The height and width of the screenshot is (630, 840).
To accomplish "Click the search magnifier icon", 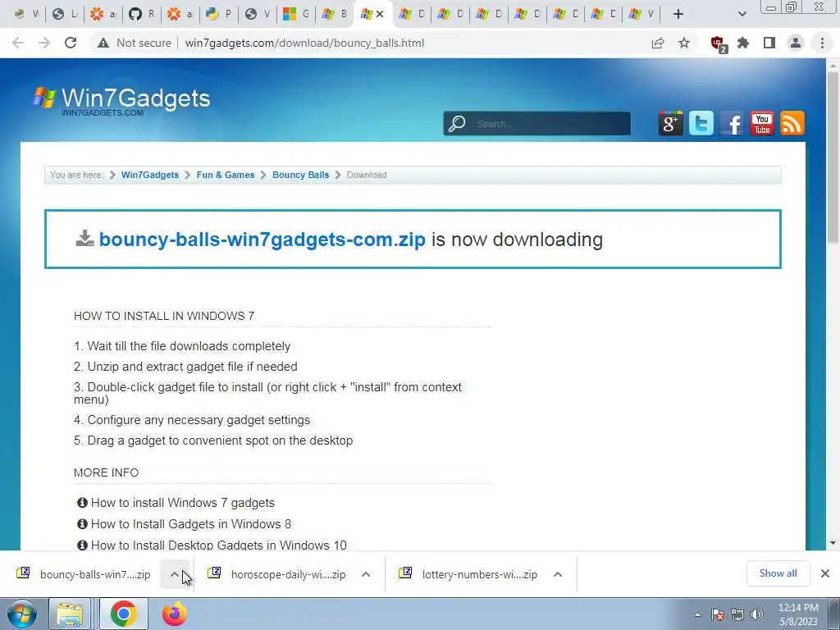I will [457, 124].
